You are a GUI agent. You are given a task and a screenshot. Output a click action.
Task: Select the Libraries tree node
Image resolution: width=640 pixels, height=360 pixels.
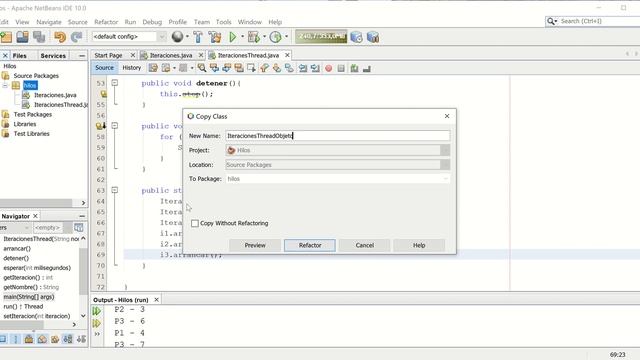(x=25, y=124)
